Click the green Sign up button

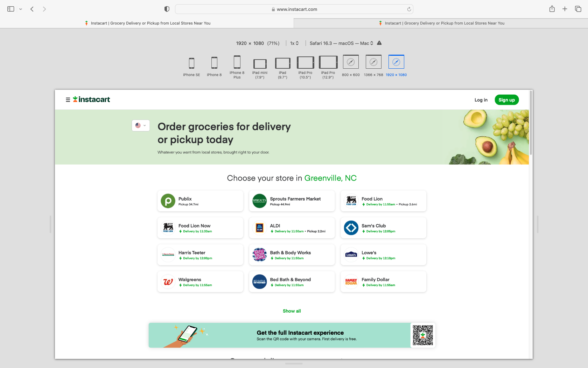[506, 100]
